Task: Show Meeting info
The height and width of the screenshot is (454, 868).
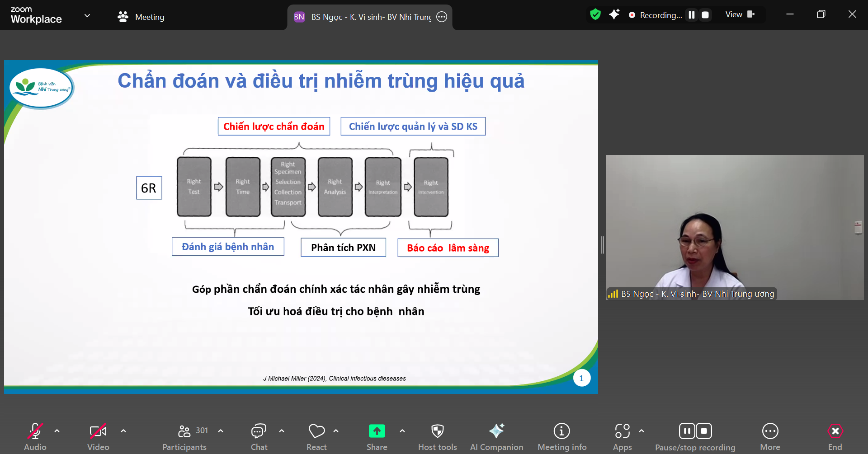Action: [x=561, y=436]
